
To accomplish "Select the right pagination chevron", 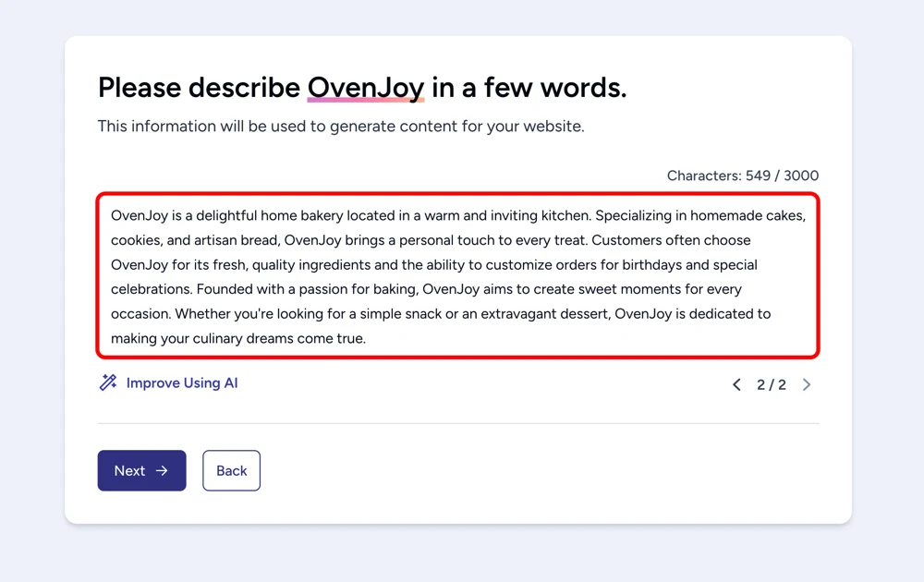I will tap(807, 384).
